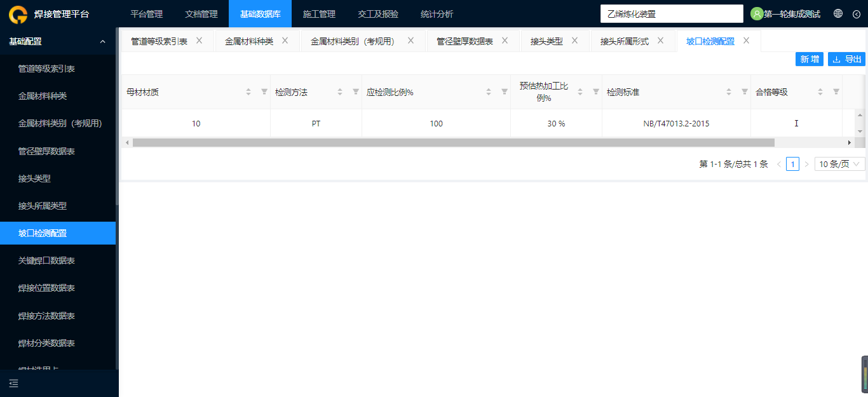Screen dimensions: 868x397
Task: Filter the 应检测比例% column
Action: click(505, 91)
